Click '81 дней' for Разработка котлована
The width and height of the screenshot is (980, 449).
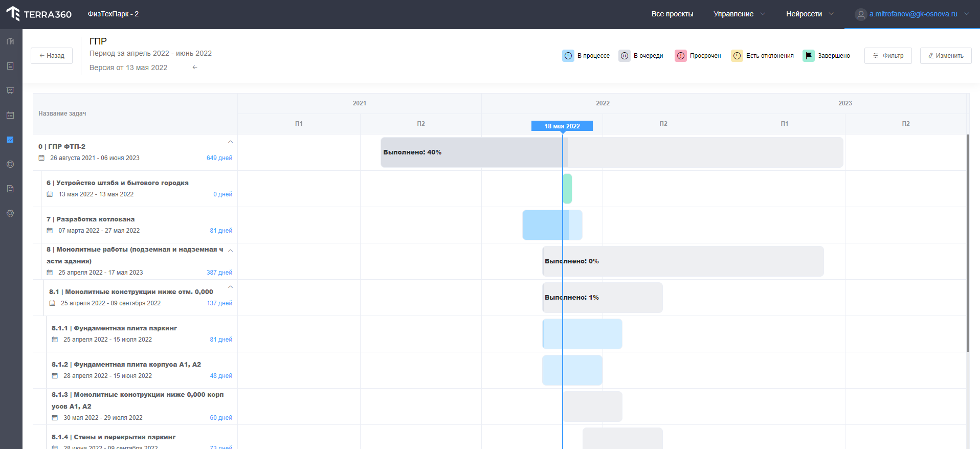pos(221,231)
